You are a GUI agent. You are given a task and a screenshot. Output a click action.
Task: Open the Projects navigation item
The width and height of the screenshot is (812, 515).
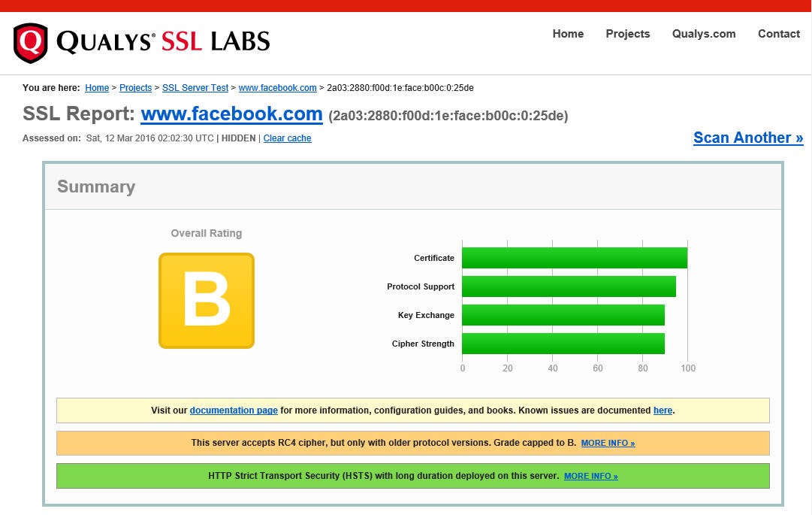(628, 34)
